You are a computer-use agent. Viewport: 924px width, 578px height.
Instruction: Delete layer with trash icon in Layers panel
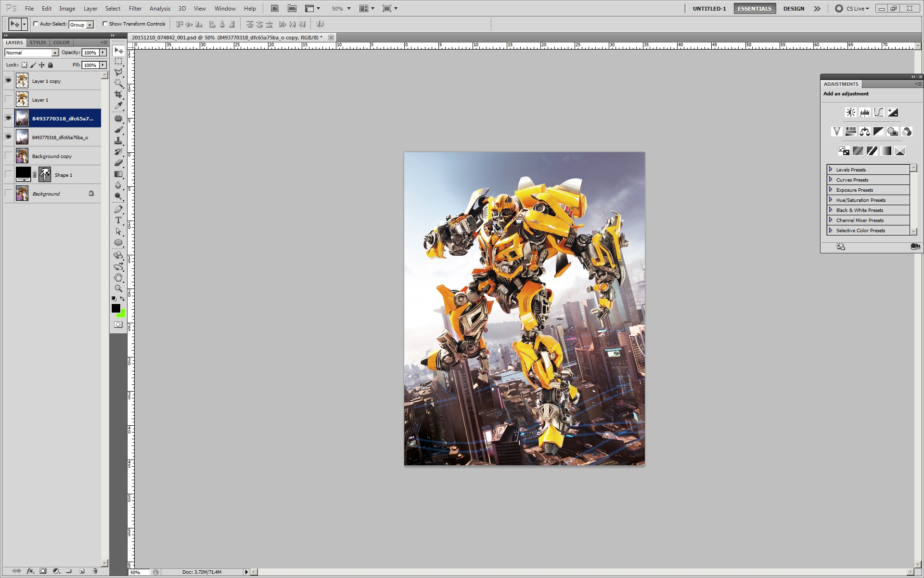pyautogui.click(x=95, y=571)
